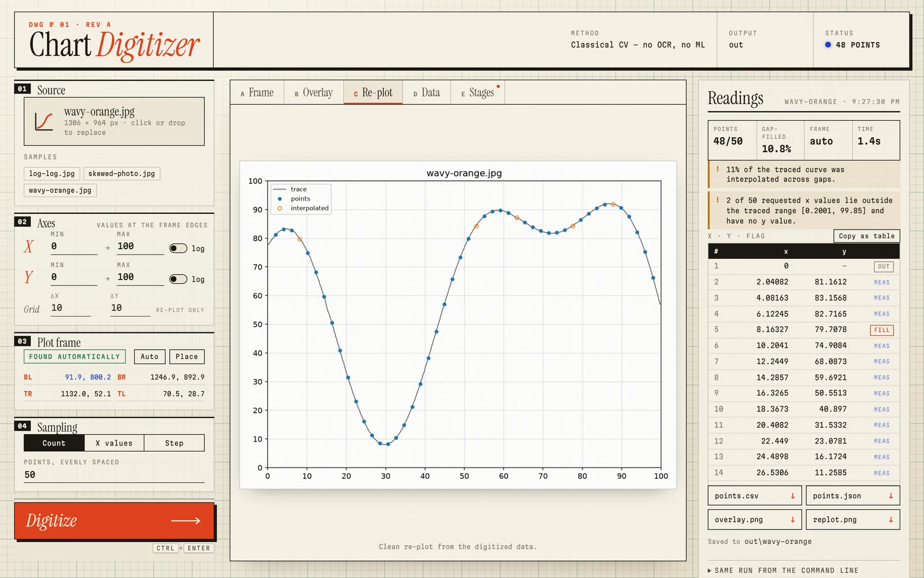This screenshot has height=578, width=924.
Task: Select Step sampling mode
Action: 174,443
